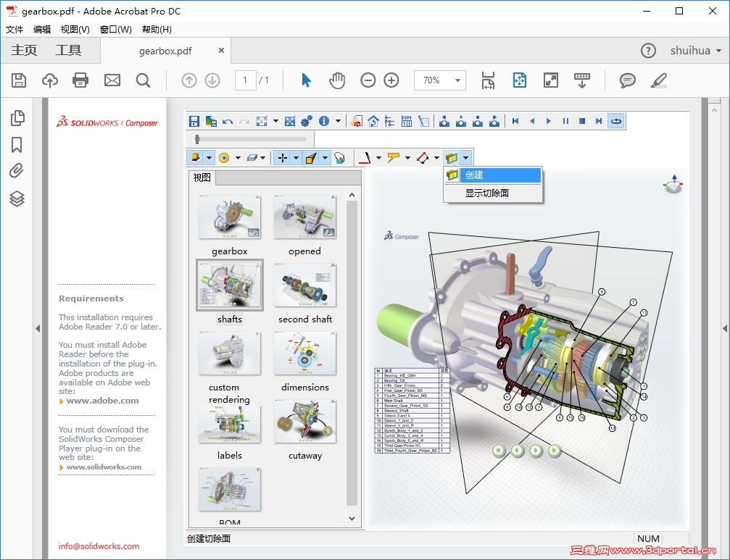This screenshot has width=730, height=560.
Task: Click the Acrobat help question button
Action: (x=648, y=50)
